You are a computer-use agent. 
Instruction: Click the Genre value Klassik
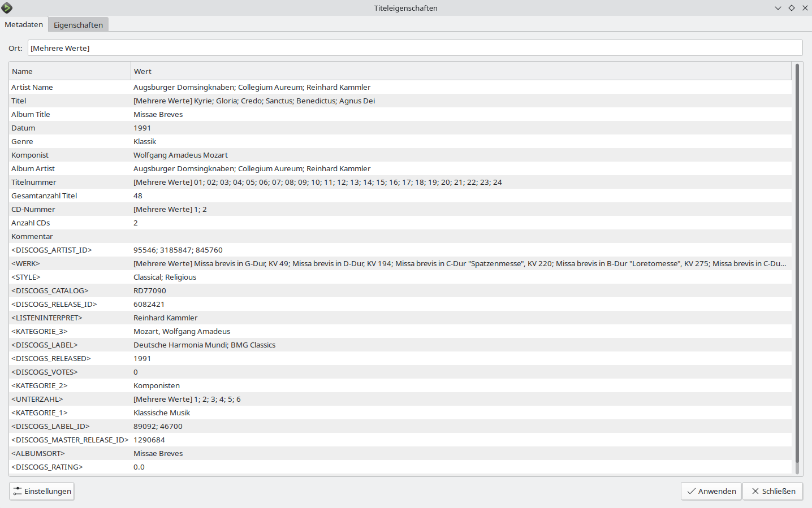pyautogui.click(x=145, y=141)
